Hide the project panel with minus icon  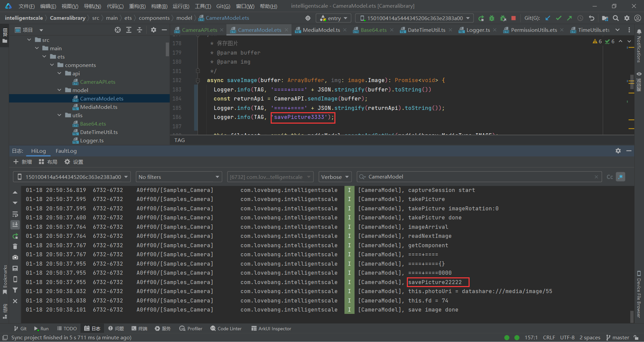click(164, 30)
